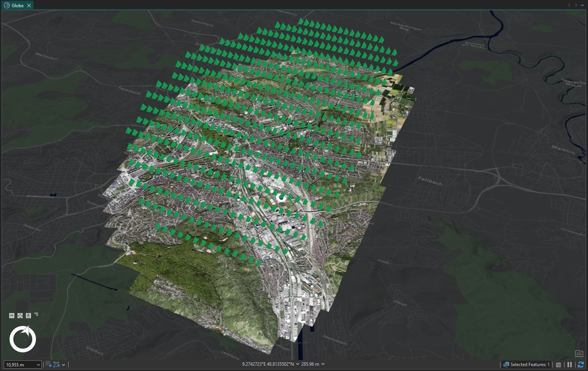This screenshot has height=371, width=588.
Task: Click the forward navigation chevron at top right
Action: (575, 5)
